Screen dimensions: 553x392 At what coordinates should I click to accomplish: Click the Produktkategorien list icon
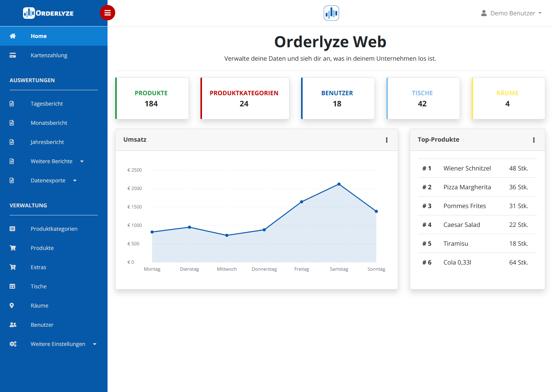[12, 229]
